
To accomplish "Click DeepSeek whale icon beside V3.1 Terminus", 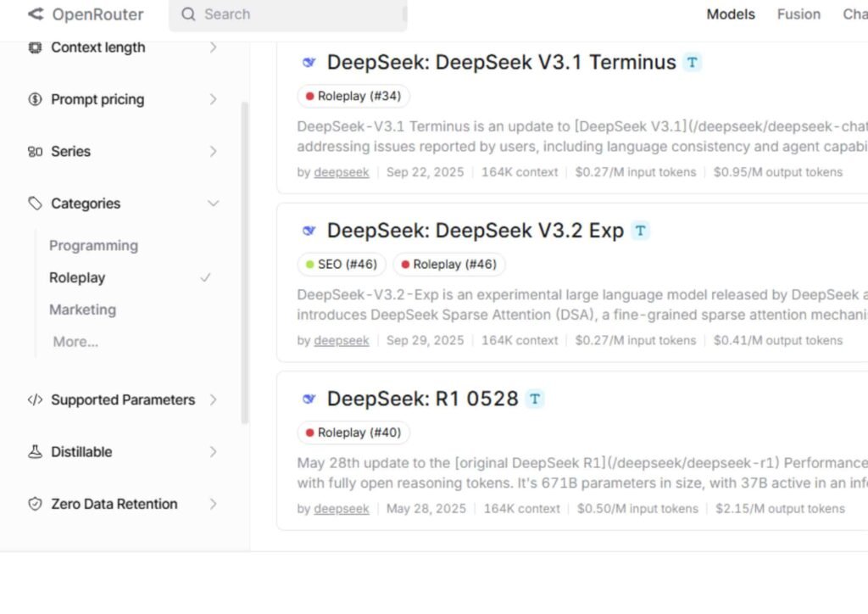I will click(309, 62).
